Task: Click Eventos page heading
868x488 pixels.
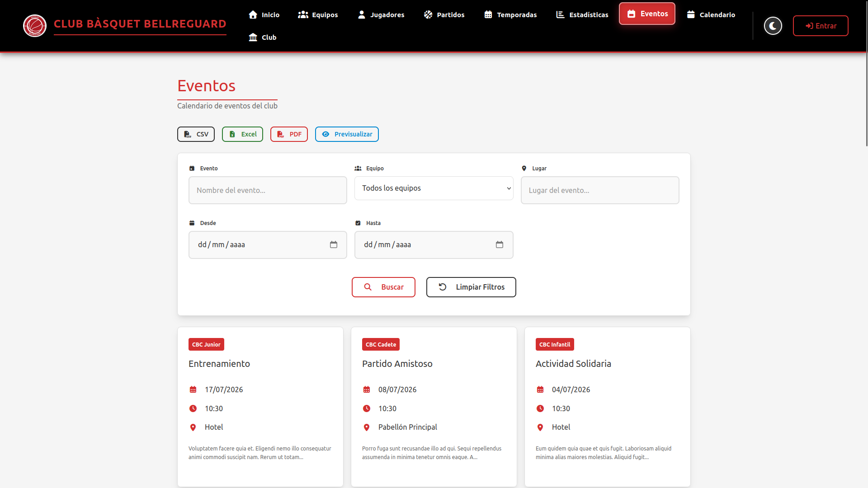Action: click(x=206, y=86)
